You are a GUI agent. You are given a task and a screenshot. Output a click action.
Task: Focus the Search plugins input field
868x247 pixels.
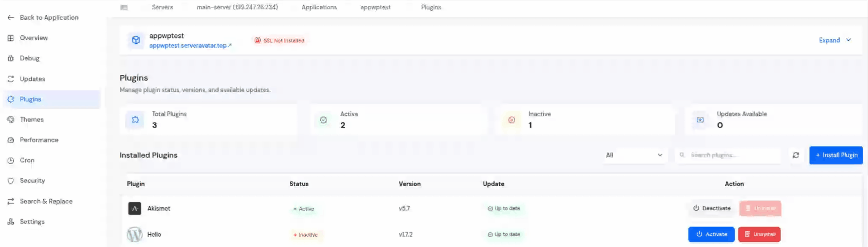click(x=728, y=155)
